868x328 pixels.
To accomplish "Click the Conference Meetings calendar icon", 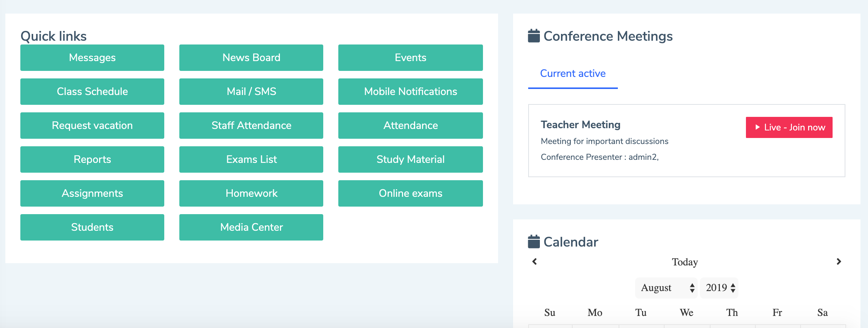I will pyautogui.click(x=534, y=36).
